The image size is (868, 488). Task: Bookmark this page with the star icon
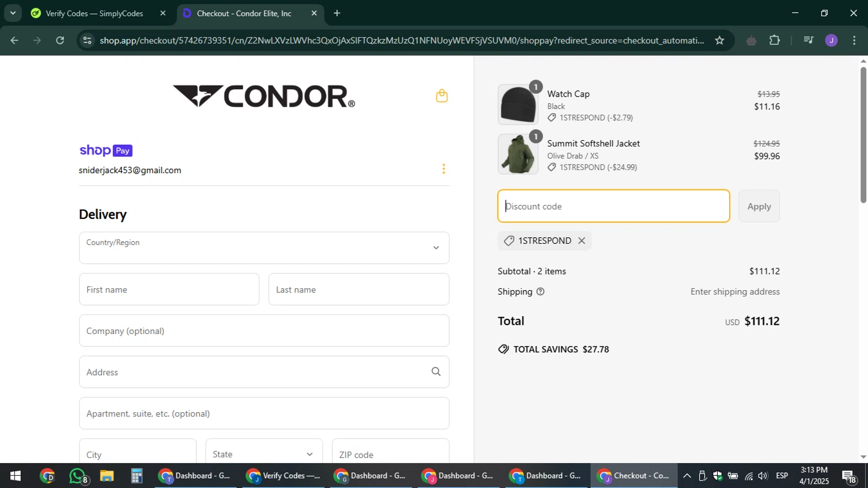point(719,41)
